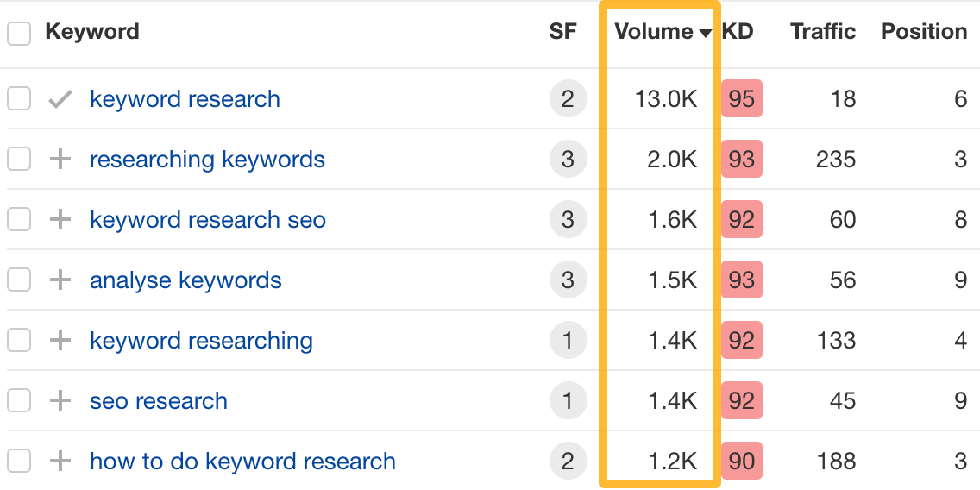Add seo research using its plus icon
Screen dimensions: 980x490
tap(60, 401)
